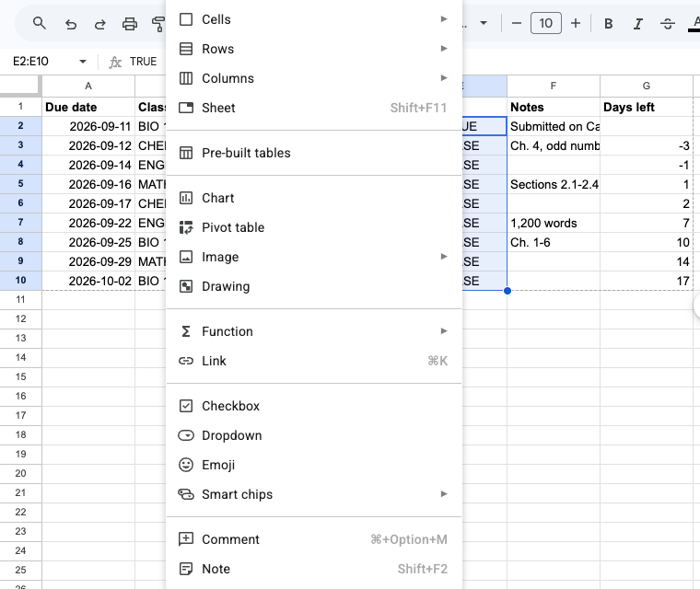Click the cell containing 1,200 words

pos(554,223)
